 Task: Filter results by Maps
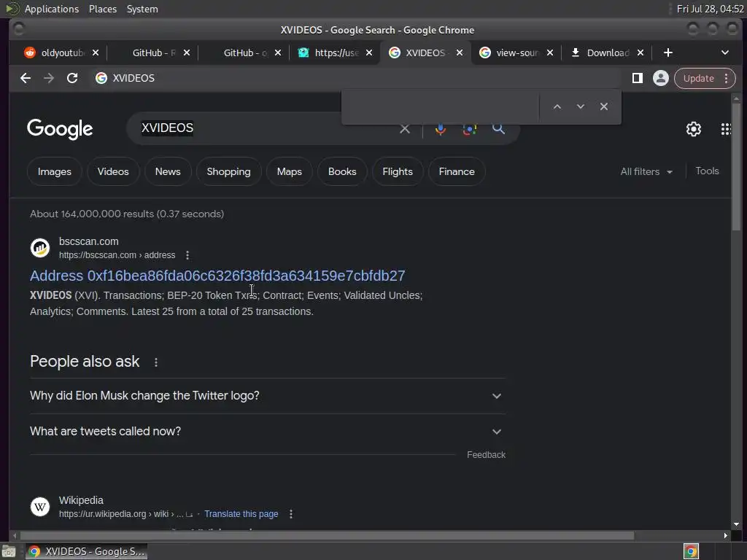point(289,171)
